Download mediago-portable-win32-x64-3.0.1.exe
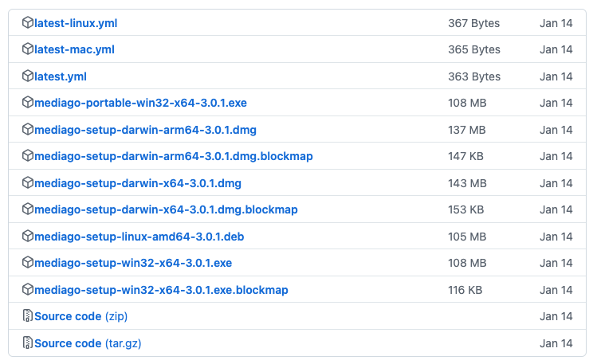Viewport: 593px width, 364px height. pyautogui.click(x=141, y=103)
